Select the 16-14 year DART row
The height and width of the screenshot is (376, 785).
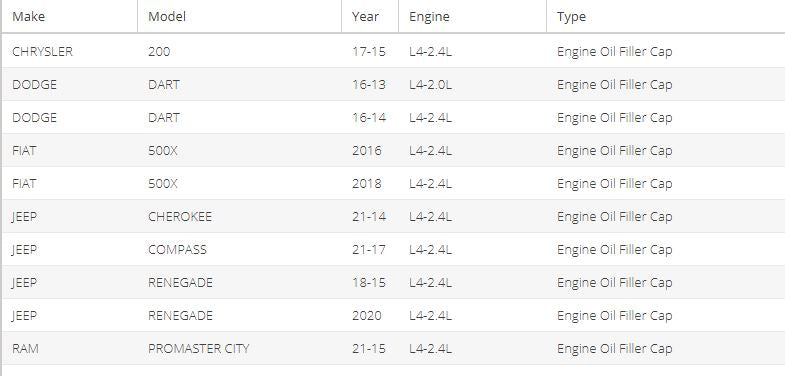tap(392, 117)
